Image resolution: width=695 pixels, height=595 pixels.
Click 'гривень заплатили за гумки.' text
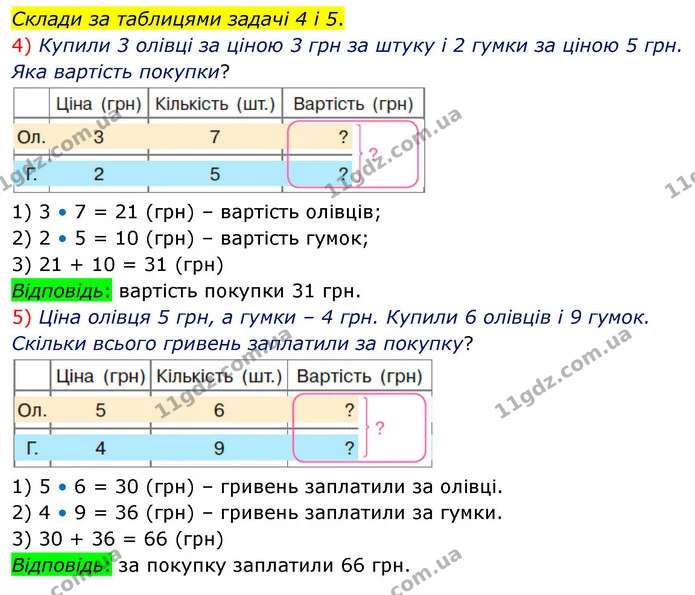362,513
